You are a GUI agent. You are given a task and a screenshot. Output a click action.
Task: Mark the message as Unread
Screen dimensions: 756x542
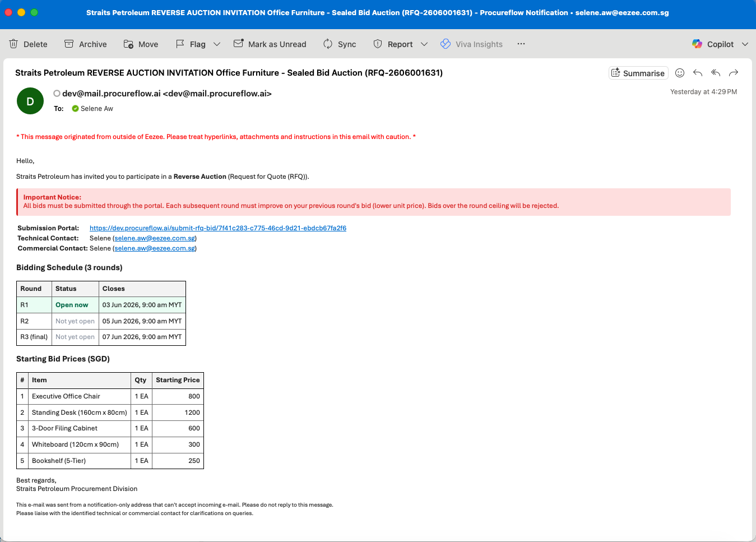point(270,44)
